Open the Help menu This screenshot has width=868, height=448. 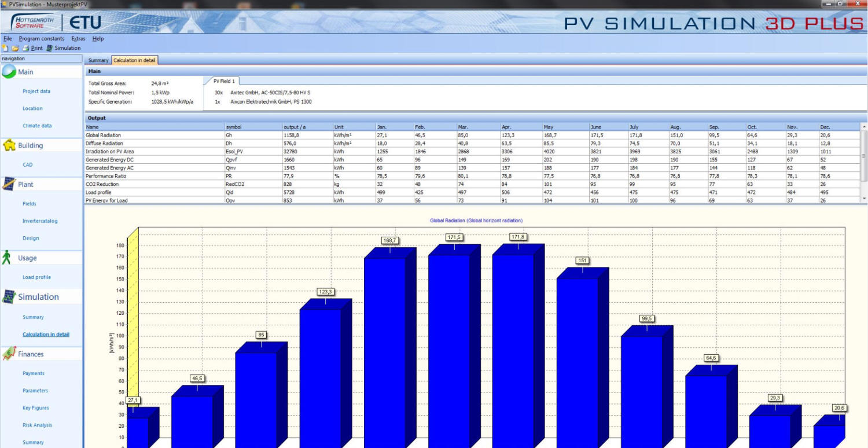tap(98, 39)
